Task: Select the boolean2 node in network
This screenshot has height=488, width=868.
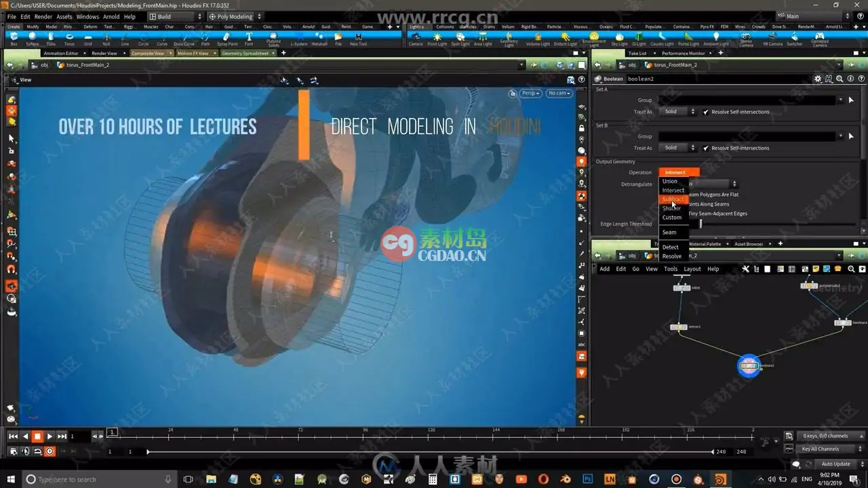Action: pos(749,365)
